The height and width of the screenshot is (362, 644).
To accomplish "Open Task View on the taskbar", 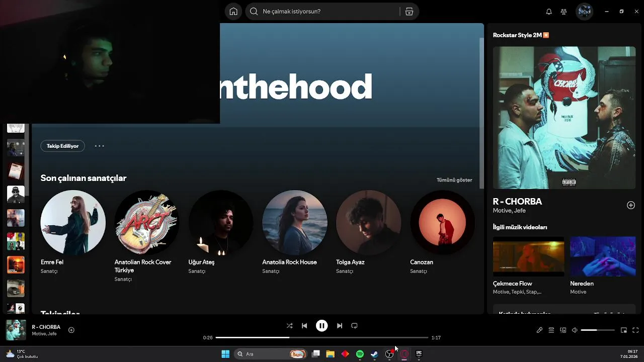I will coord(316,354).
